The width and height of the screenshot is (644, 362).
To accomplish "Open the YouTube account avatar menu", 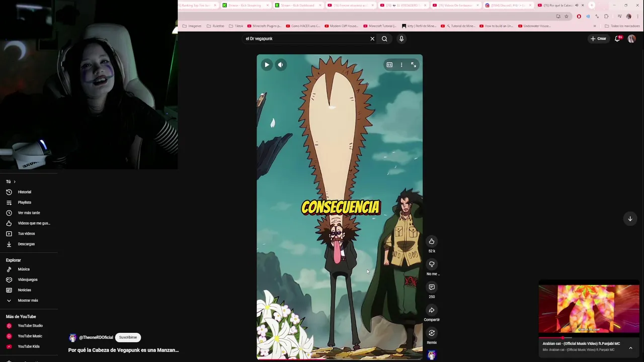I will point(631,39).
